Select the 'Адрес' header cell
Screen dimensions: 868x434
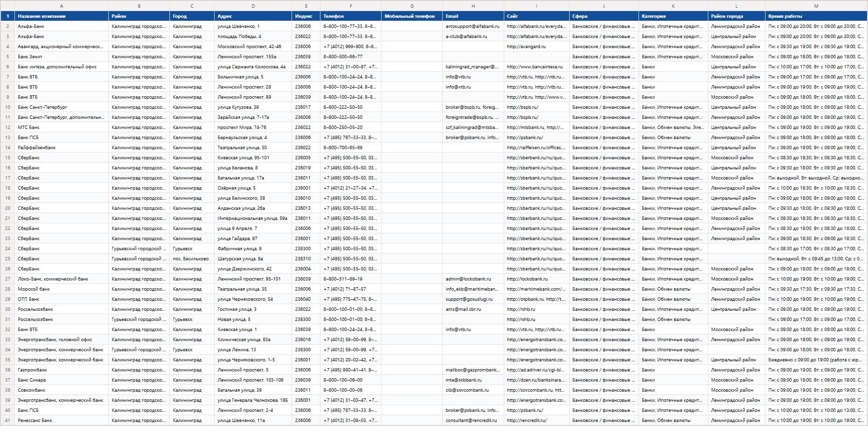coord(253,16)
